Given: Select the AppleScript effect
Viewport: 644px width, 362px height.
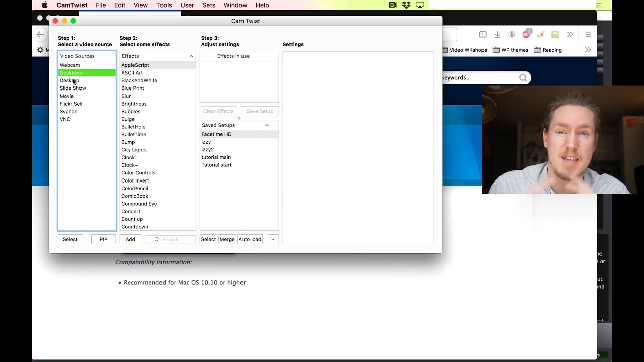Looking at the screenshot, I should 157,65.
